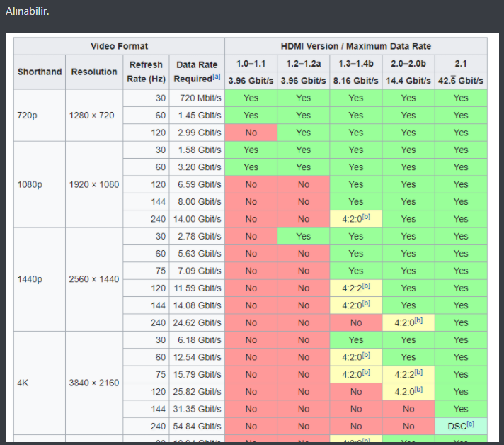Viewport: 504px width, 445px height.
Task: Click the [b] footnote in the 1440p 240 Hz row
Action: (x=418, y=320)
